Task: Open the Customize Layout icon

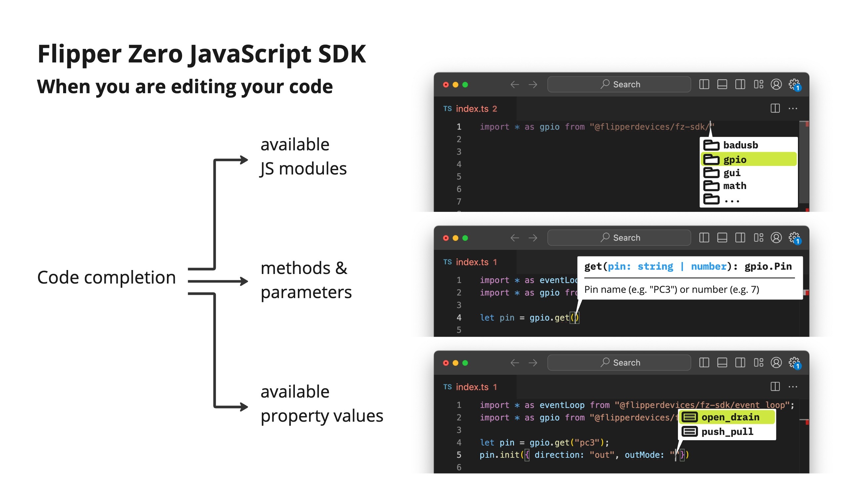Action: (x=758, y=84)
